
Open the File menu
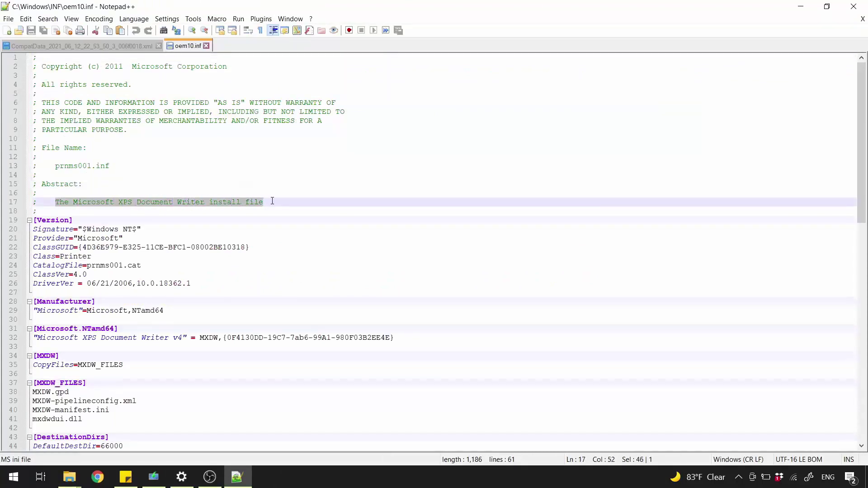(8, 19)
